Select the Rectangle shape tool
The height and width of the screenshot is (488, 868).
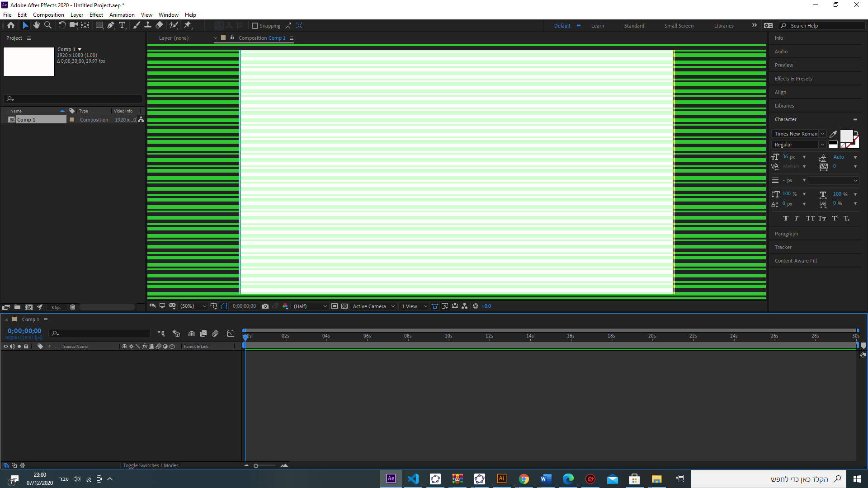[x=99, y=25]
